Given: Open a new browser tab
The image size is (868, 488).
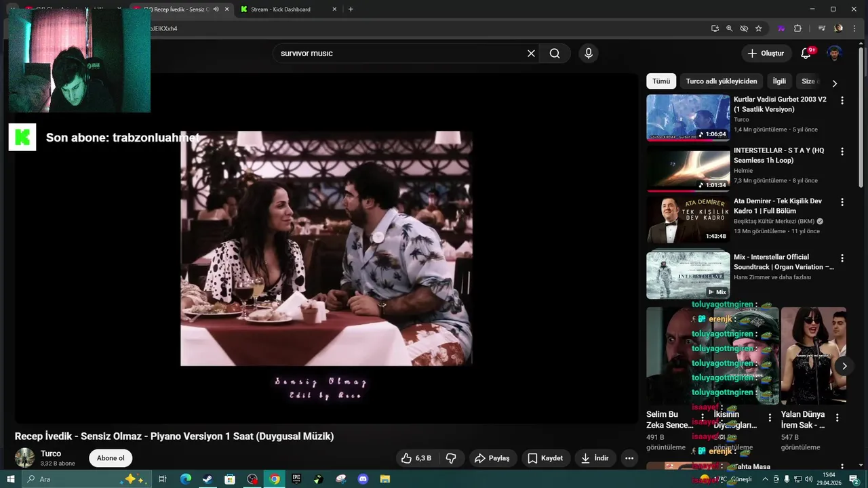Looking at the screenshot, I should pyautogui.click(x=351, y=9).
